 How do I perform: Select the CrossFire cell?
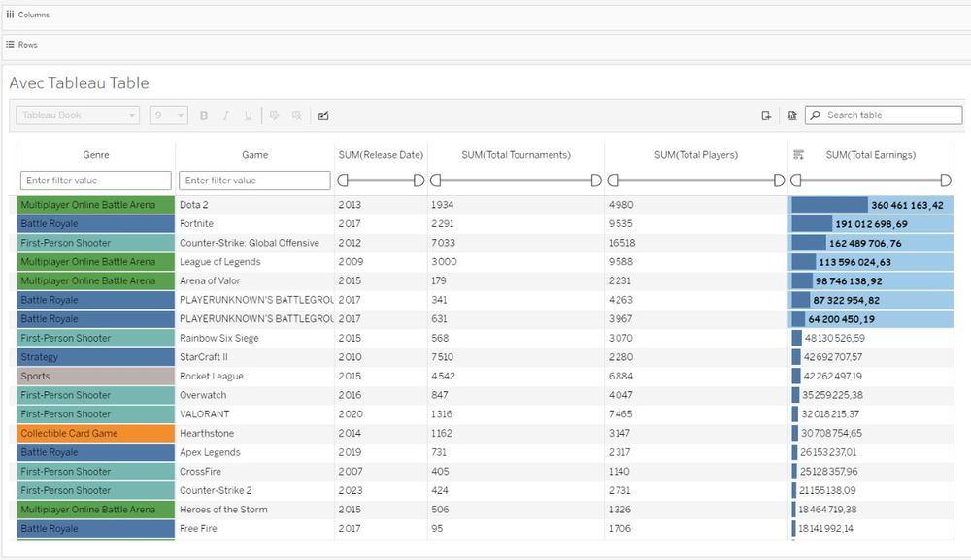[255, 472]
